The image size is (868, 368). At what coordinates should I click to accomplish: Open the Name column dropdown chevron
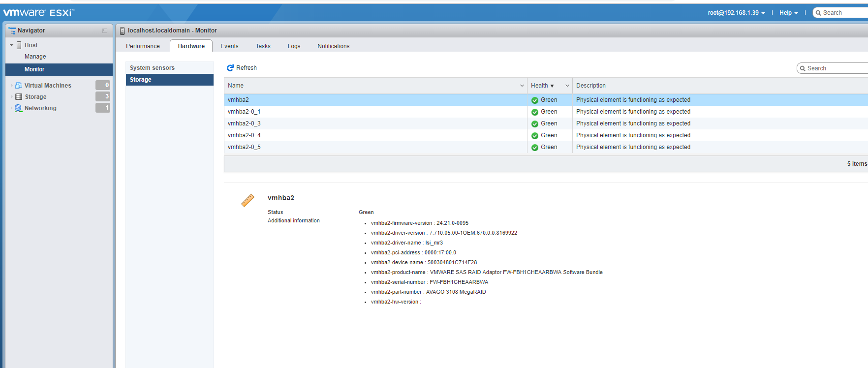pyautogui.click(x=522, y=86)
